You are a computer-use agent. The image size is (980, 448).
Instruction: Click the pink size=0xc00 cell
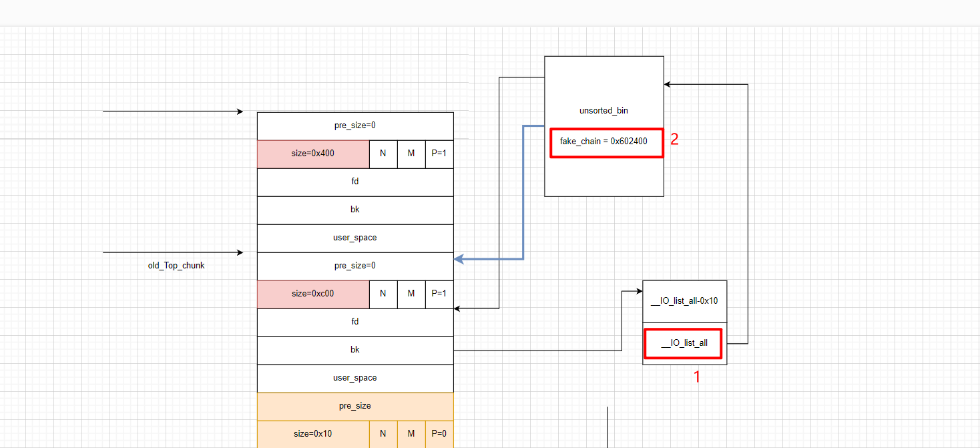(313, 294)
